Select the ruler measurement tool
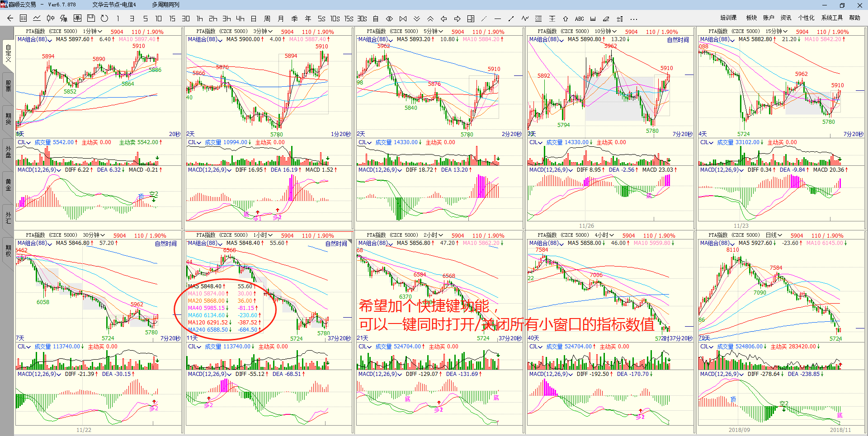 (593, 19)
